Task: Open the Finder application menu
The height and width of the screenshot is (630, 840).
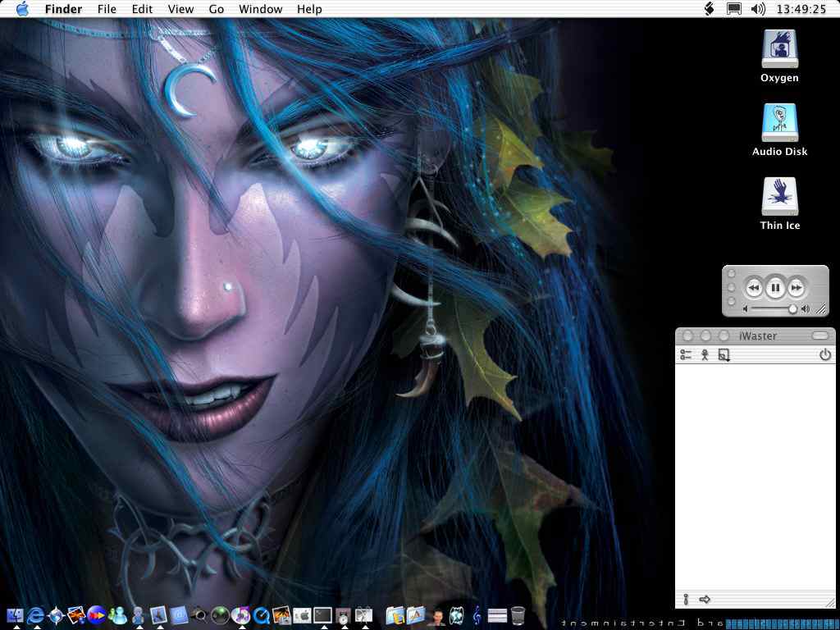Action: pos(63,9)
